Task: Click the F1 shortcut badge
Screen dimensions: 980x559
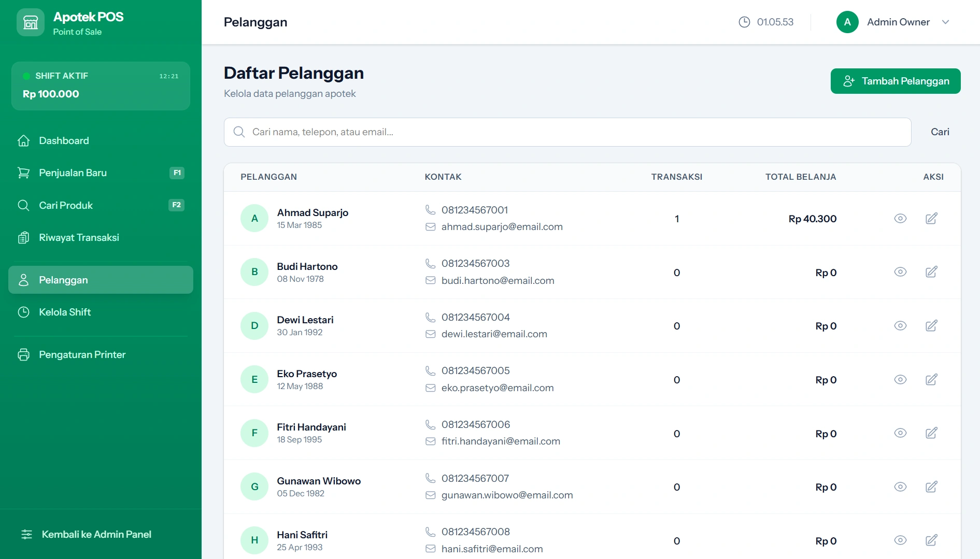Action: click(x=177, y=173)
